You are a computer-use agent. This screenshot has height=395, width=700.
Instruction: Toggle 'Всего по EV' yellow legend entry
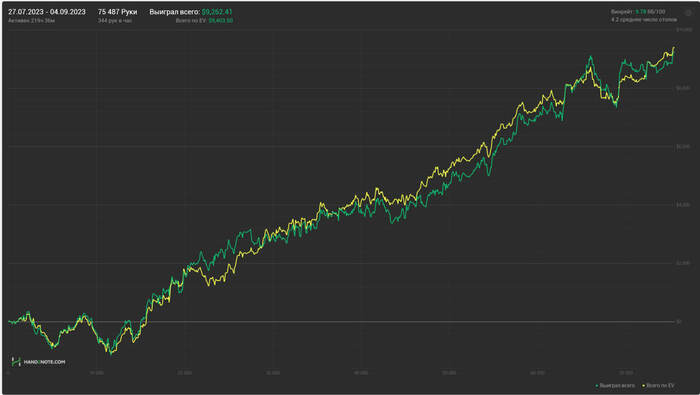coord(658,385)
